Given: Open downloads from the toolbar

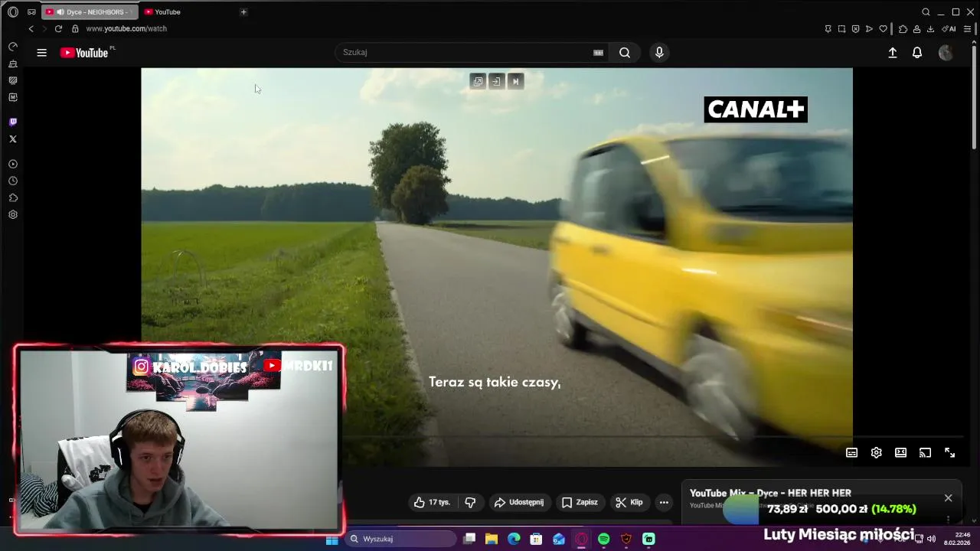Looking at the screenshot, I should 930,29.
